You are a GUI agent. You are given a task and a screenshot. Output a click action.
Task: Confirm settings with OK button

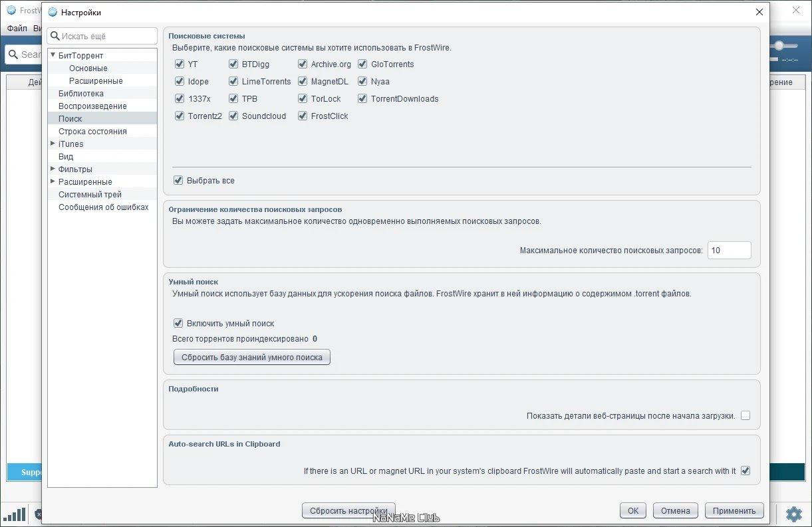coord(633,511)
